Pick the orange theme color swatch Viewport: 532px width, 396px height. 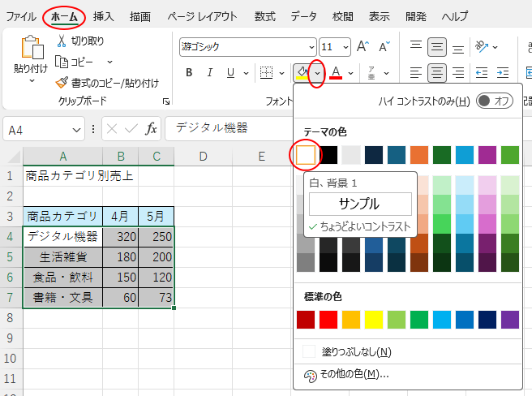tap(419, 155)
